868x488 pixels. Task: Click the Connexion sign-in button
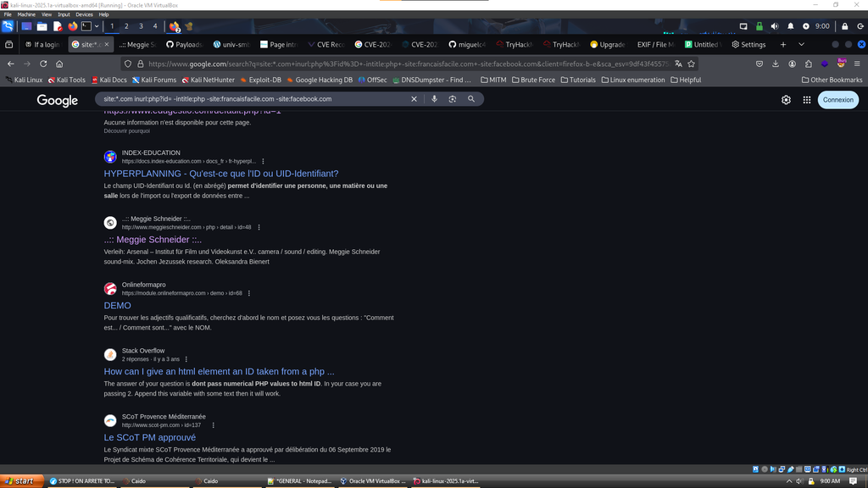tap(837, 100)
